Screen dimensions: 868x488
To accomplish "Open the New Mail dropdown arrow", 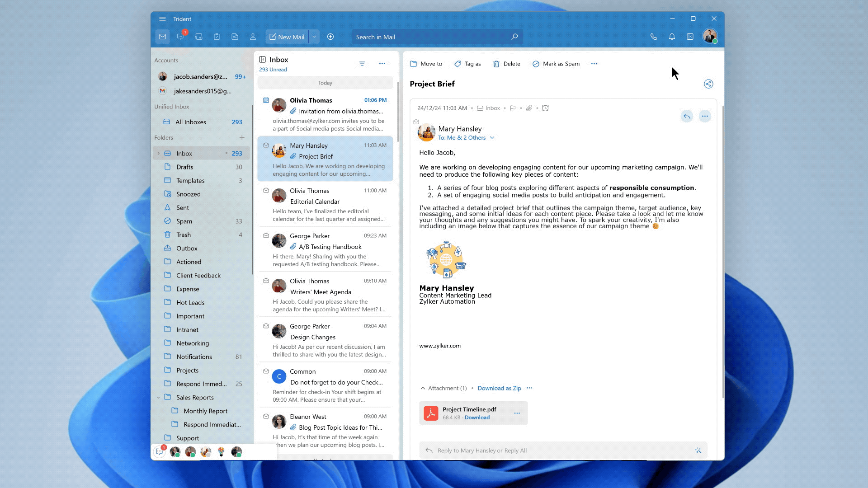I will pyautogui.click(x=314, y=37).
